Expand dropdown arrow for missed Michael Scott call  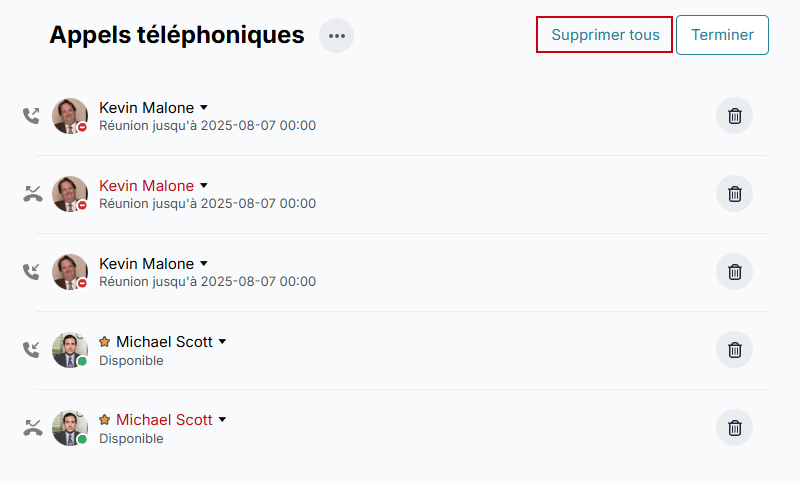[x=223, y=420]
